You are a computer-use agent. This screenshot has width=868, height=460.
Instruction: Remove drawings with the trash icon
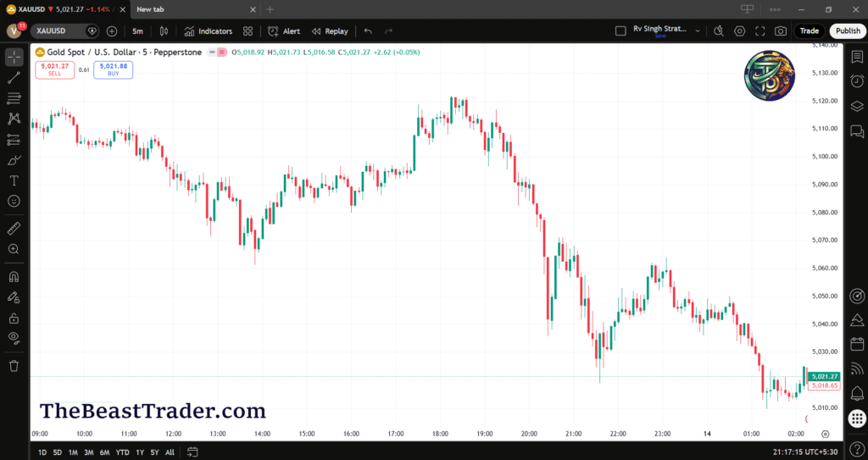(14, 366)
